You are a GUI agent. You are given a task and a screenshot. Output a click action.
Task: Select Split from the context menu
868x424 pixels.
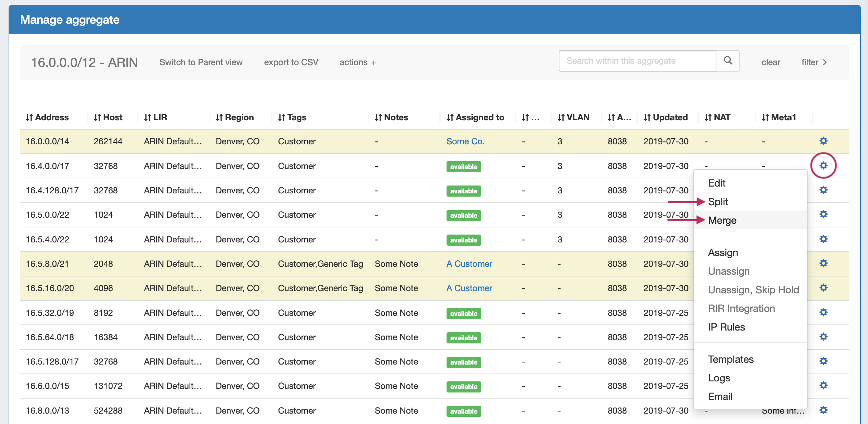click(x=718, y=202)
